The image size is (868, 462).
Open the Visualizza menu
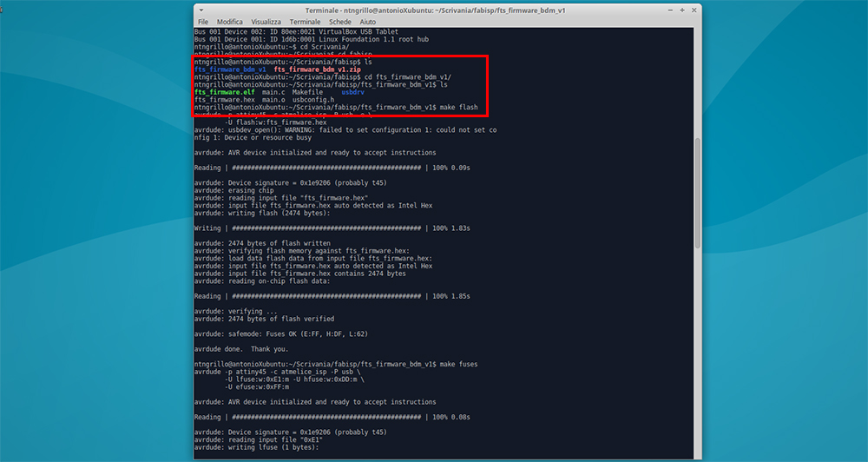point(266,22)
